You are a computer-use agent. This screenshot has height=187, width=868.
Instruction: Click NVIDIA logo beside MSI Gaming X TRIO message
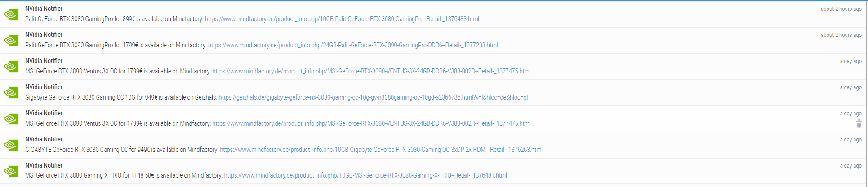click(x=10, y=171)
